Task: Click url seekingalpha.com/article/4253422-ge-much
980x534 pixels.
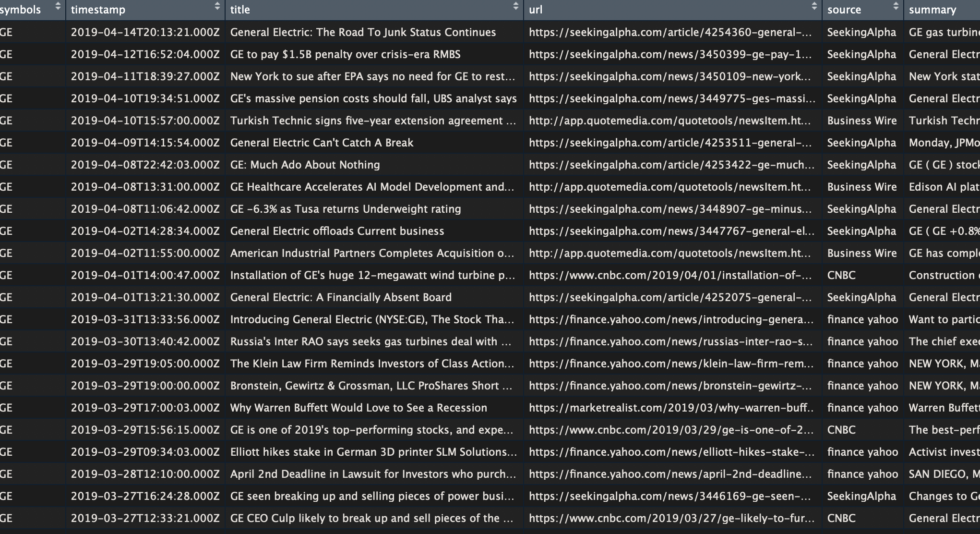Action: click(x=671, y=165)
